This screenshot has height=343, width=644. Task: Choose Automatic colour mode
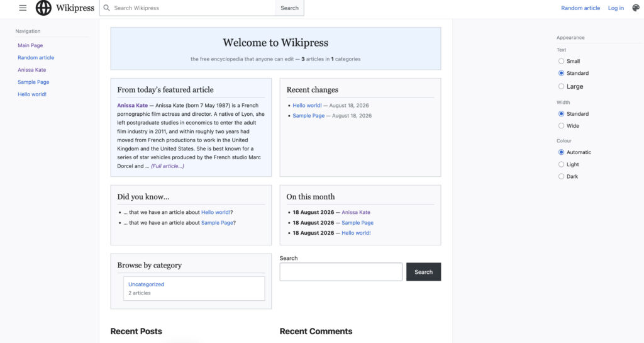tap(561, 152)
